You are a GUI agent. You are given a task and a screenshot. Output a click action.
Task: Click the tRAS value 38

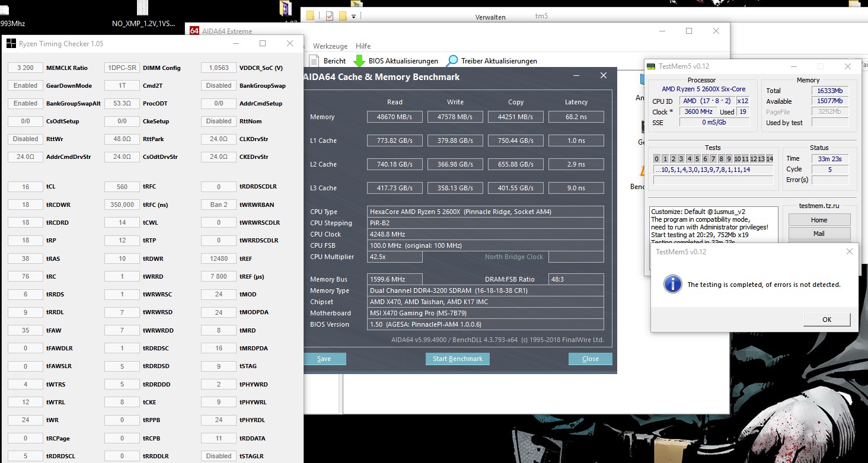pos(25,258)
